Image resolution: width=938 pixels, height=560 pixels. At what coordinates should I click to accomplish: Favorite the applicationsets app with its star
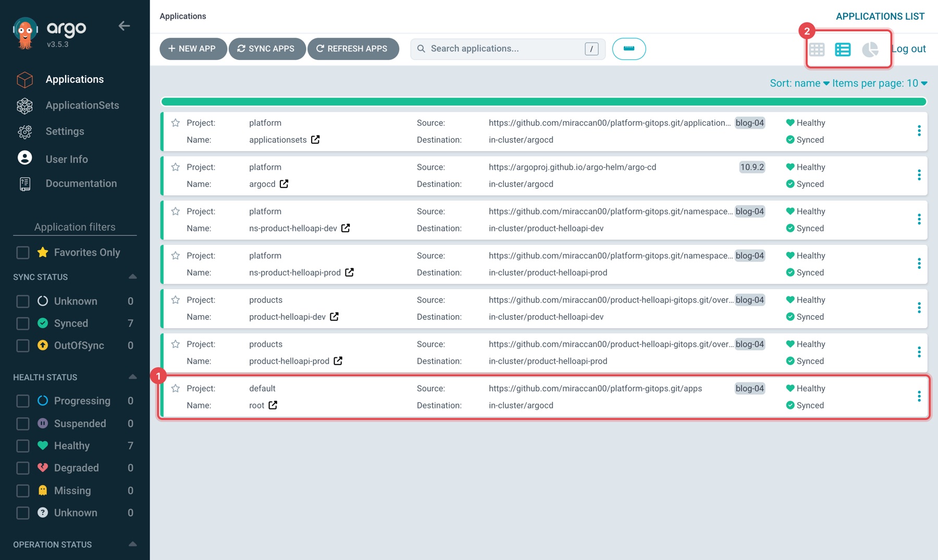pos(176,123)
